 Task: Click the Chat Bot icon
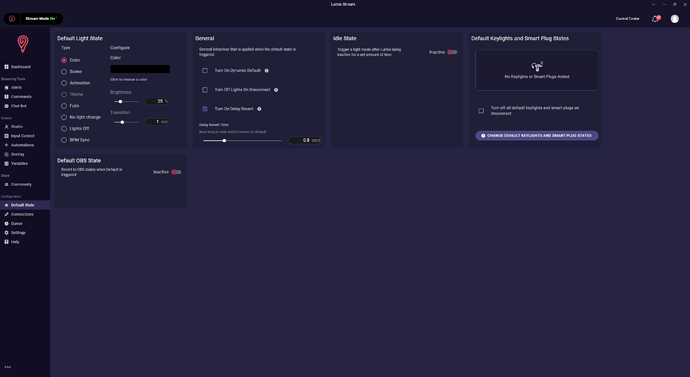[x=6, y=106]
